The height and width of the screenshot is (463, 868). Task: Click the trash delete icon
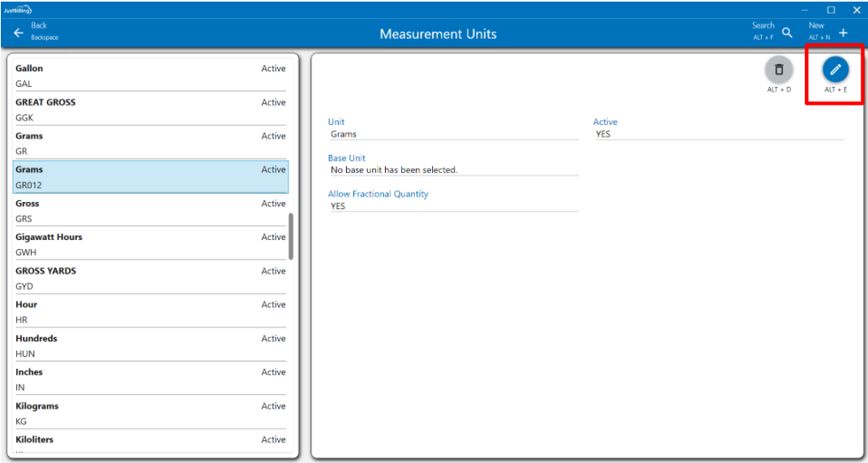point(779,70)
